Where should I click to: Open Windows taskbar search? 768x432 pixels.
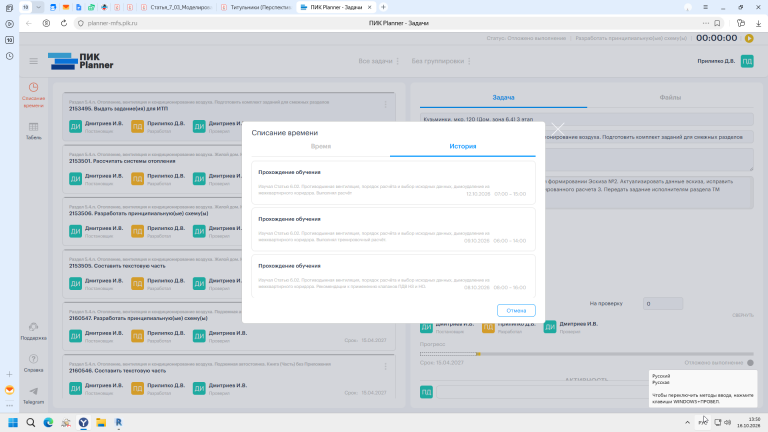tap(30, 422)
